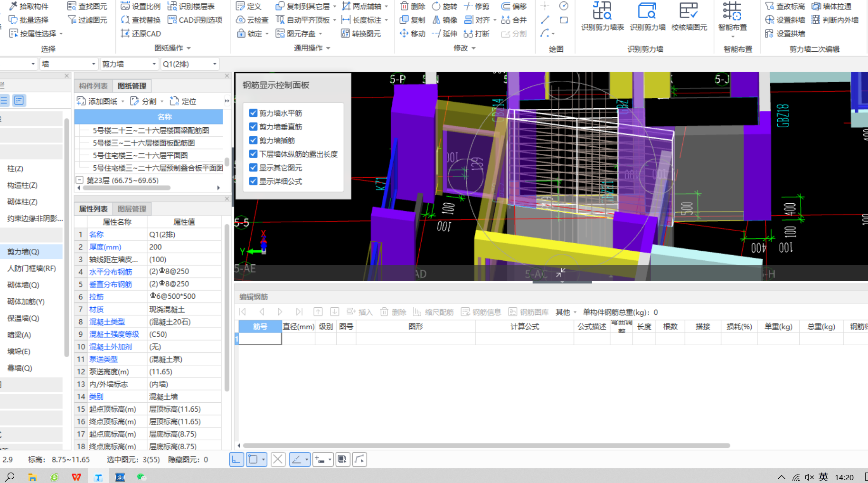Image resolution: width=868 pixels, height=483 pixels.
Task: Select 剪力墙(Q) in component list
Action: click(x=31, y=252)
